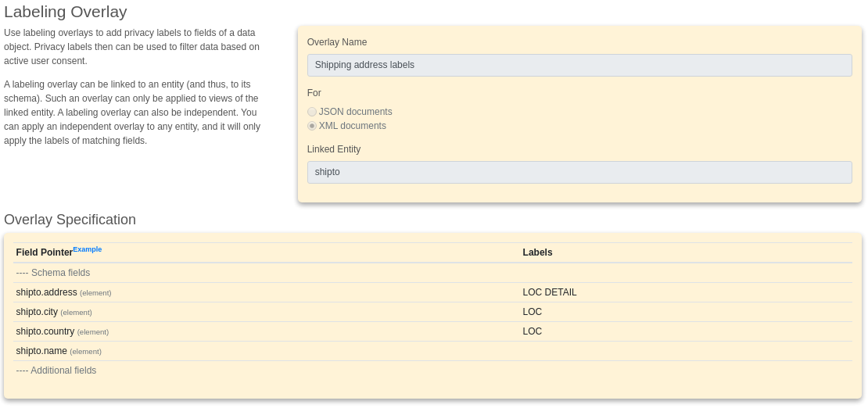Screen dimensions: 868x408
Task: Click the Additional fields separator row
Action: 432,370
